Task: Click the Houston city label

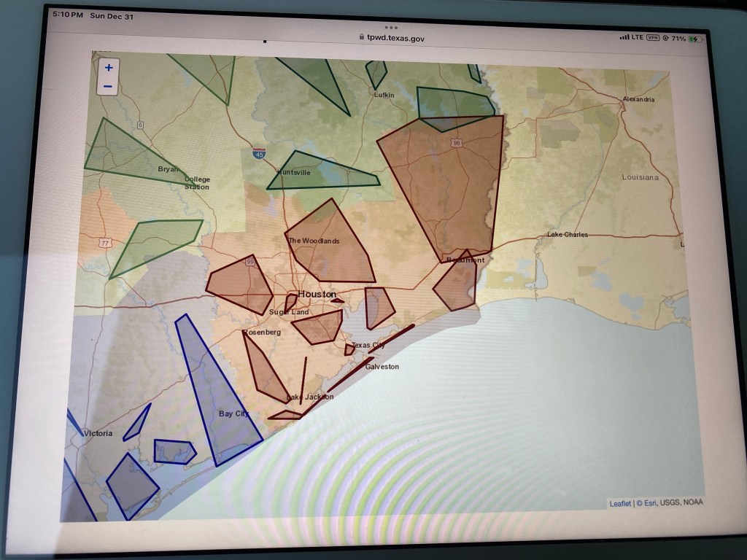Action: [317, 294]
